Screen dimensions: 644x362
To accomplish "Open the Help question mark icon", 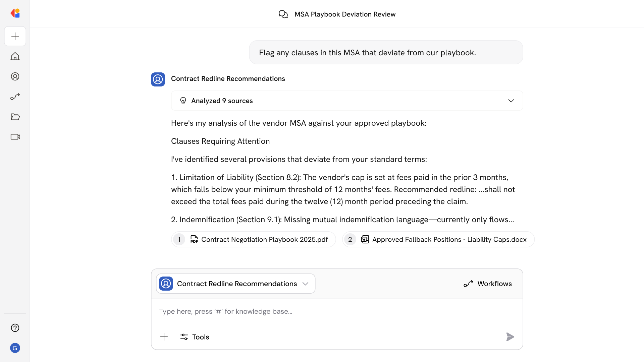I will pos(15,328).
